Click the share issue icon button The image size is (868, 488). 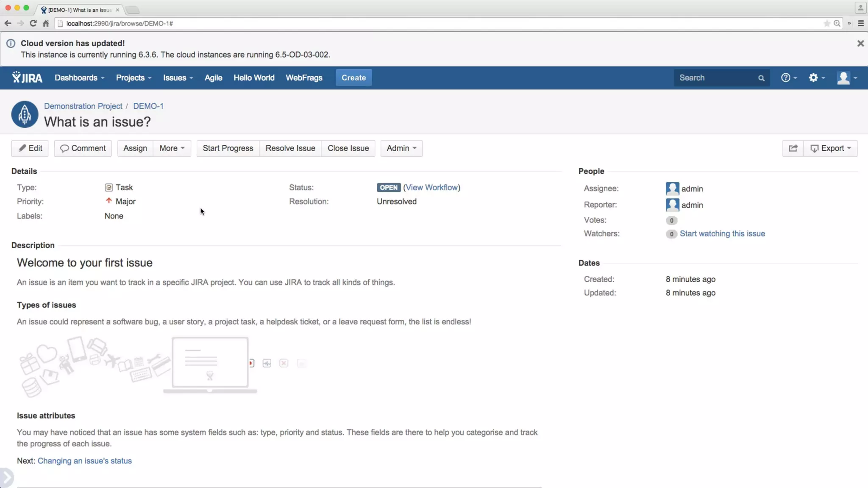[x=793, y=148]
